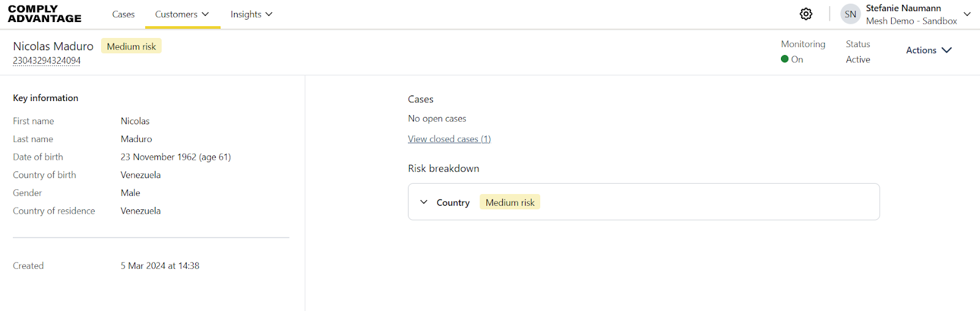This screenshot has height=311, width=980.
Task: Open the Actions dropdown
Action: point(929,50)
